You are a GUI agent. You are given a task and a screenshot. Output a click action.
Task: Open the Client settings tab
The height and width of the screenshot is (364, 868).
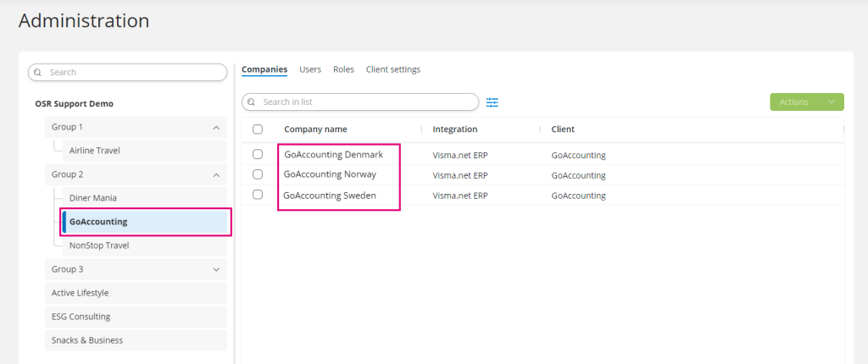click(393, 69)
